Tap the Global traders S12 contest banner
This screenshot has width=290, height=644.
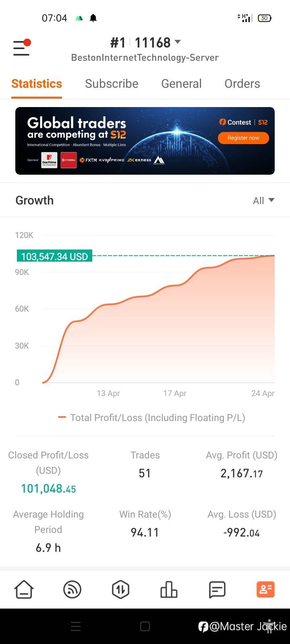click(x=121, y=141)
